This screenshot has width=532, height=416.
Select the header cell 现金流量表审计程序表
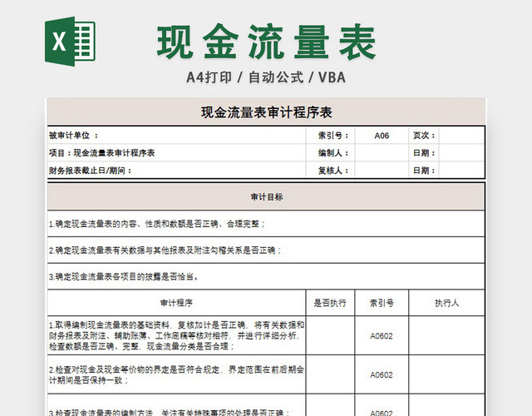(x=266, y=112)
